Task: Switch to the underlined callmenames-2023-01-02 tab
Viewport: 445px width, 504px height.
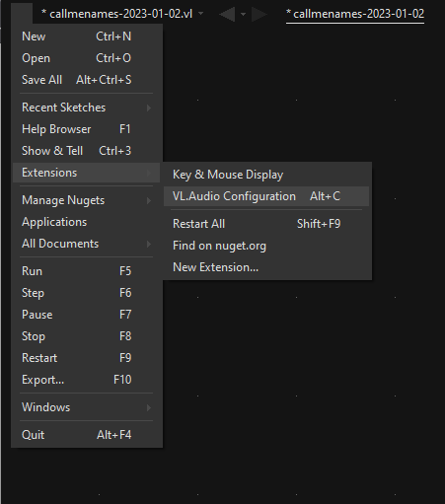Action: click(x=355, y=14)
